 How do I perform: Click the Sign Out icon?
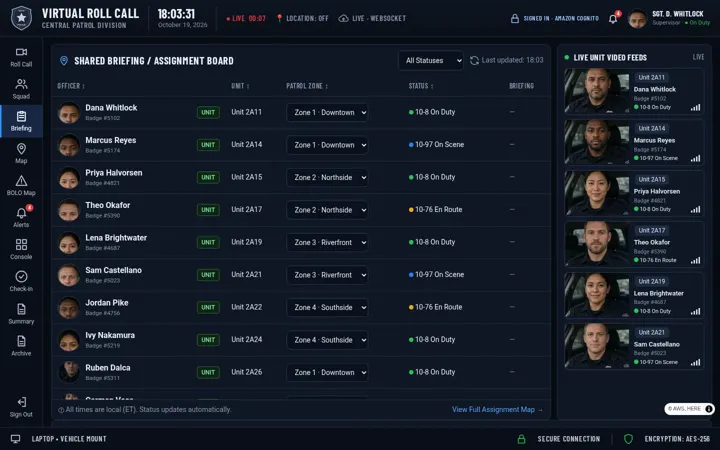click(22, 402)
